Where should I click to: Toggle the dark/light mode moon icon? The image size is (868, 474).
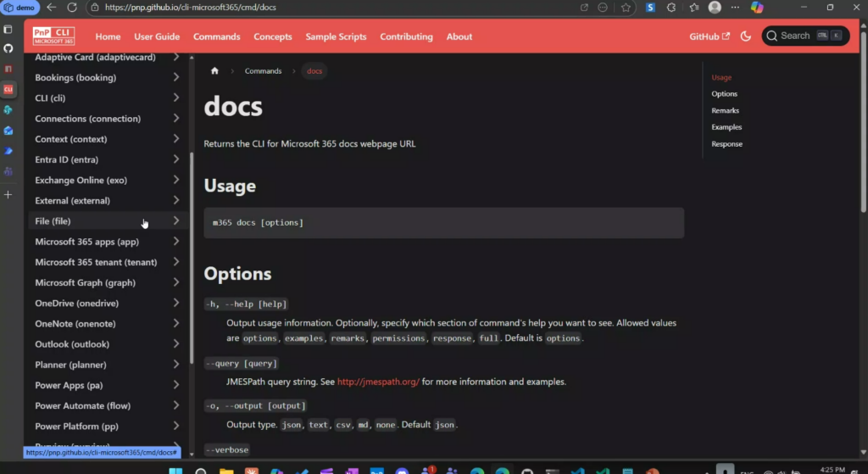[746, 36]
